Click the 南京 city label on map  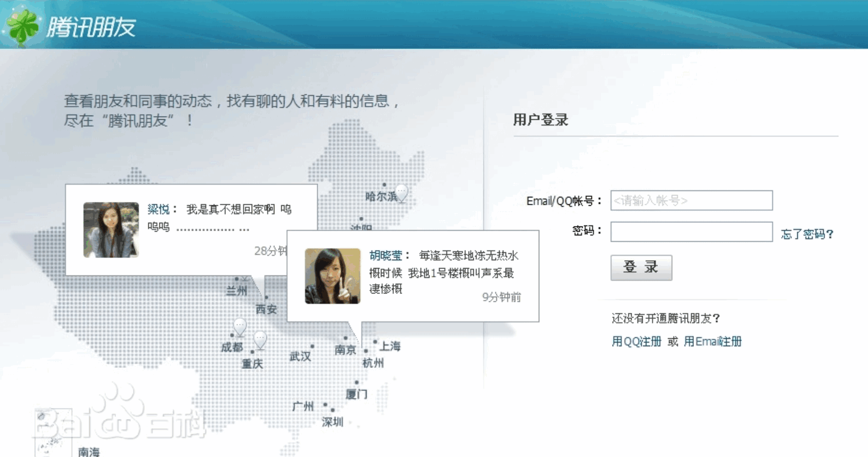pos(345,350)
